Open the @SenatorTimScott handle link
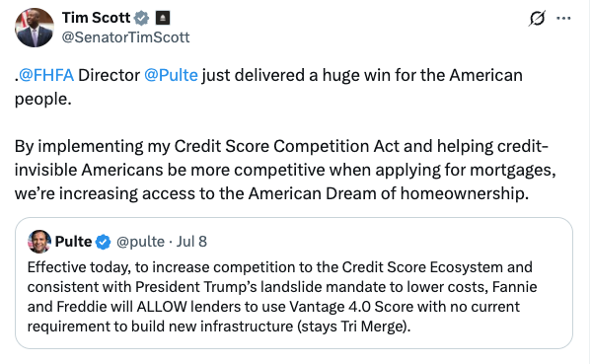This screenshot has width=591, height=364. (125, 37)
